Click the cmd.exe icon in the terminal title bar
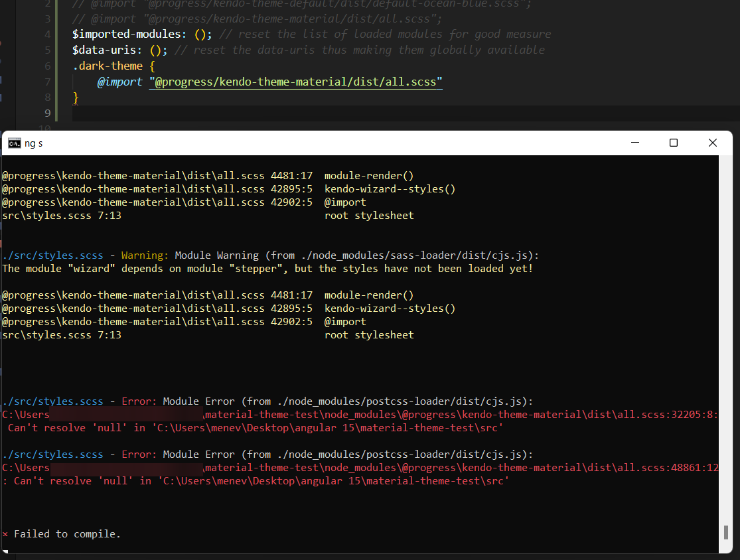The height and width of the screenshot is (560, 740). (x=15, y=143)
